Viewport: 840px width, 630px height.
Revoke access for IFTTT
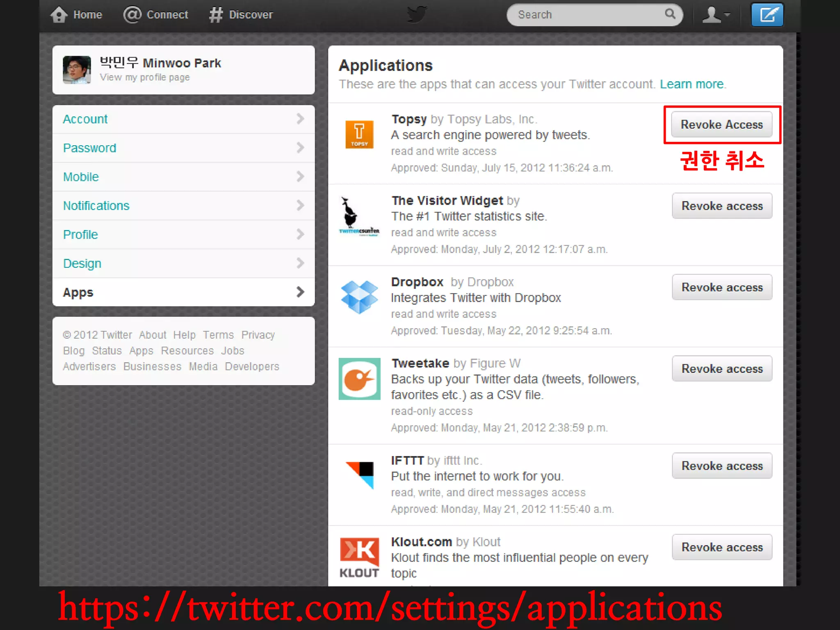pos(722,466)
